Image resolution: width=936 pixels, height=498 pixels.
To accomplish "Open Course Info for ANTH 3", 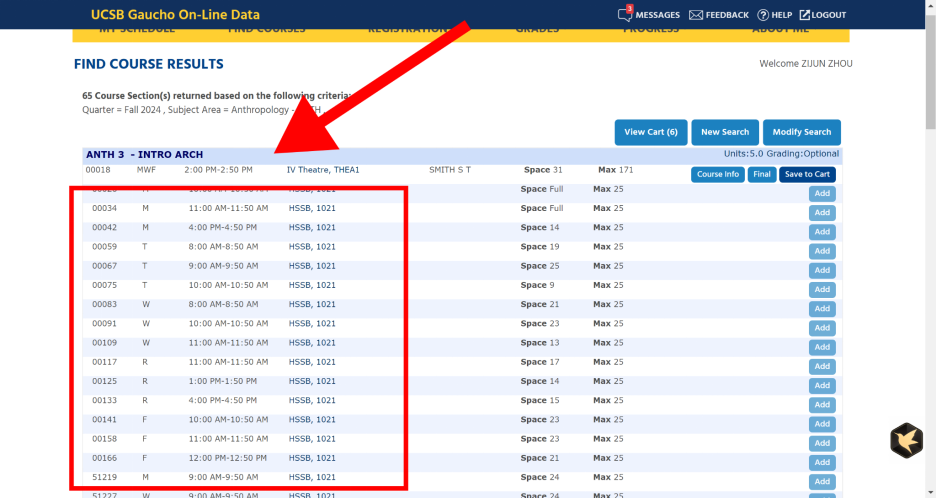I will point(718,174).
